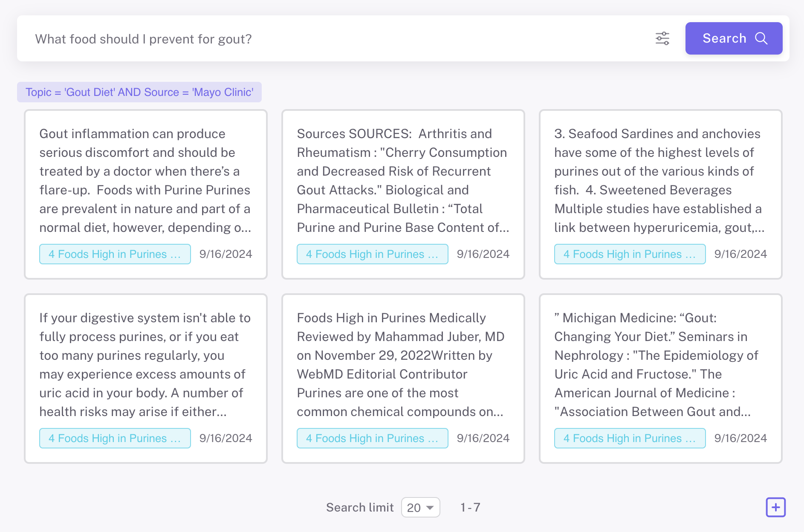Click the plus icon in bottom corner
804x532 pixels.
pos(775,507)
